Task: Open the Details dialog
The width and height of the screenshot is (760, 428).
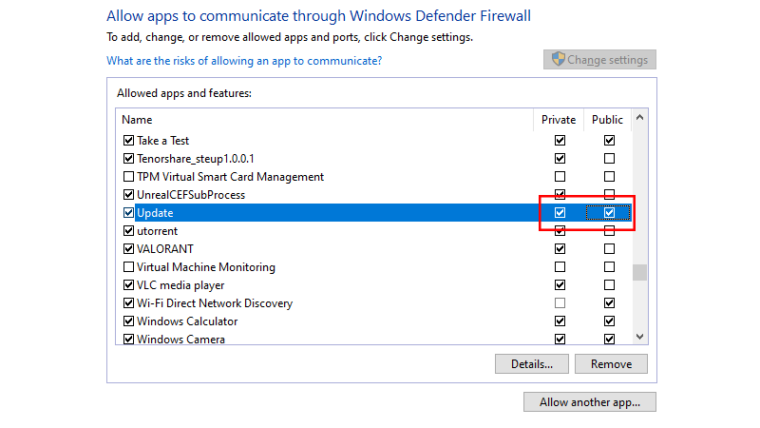Action: point(531,364)
